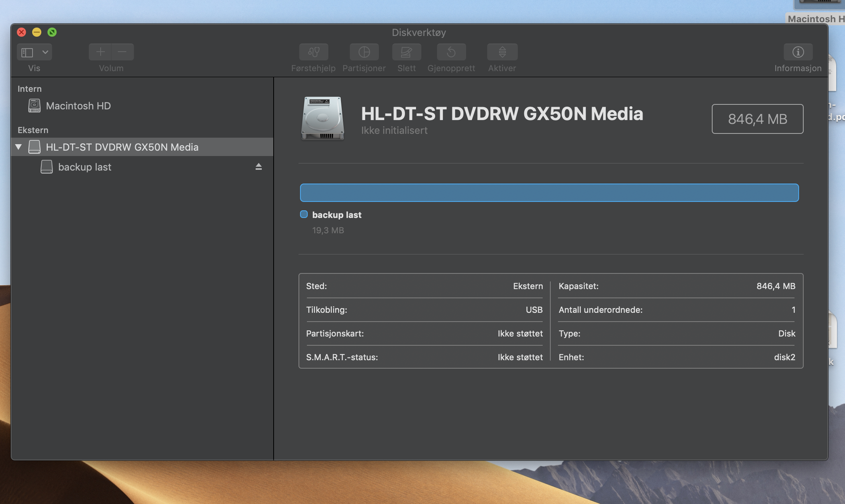Click the large disk drive icon
The height and width of the screenshot is (504, 845).
pyautogui.click(x=323, y=118)
